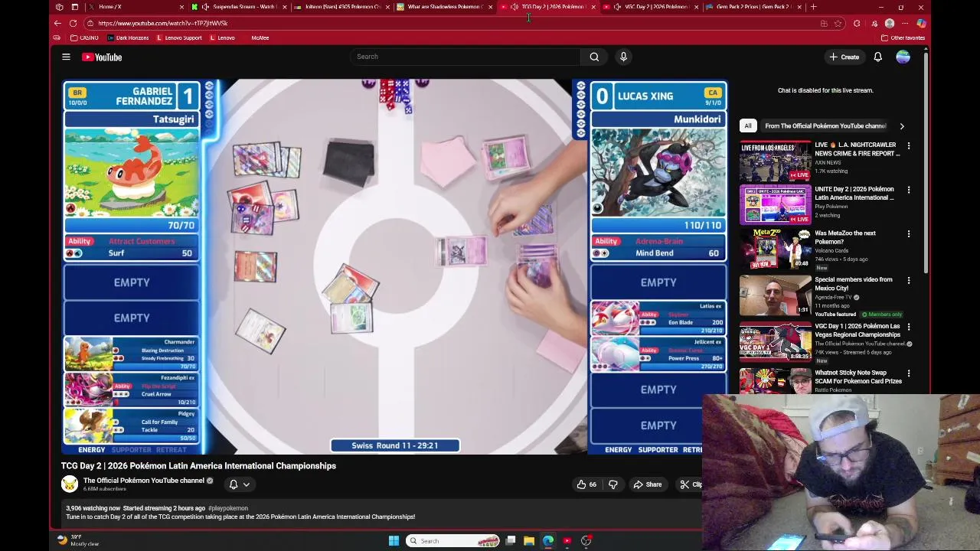Viewport: 980px width, 551px height.
Task: Dislike the video with thumbs down
Action: click(x=612, y=484)
